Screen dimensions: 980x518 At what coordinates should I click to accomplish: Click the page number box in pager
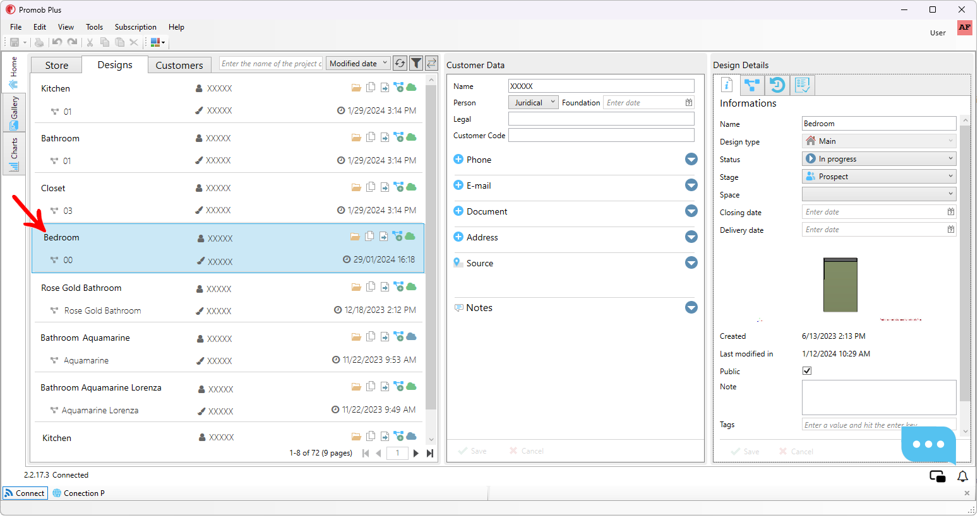[397, 453]
